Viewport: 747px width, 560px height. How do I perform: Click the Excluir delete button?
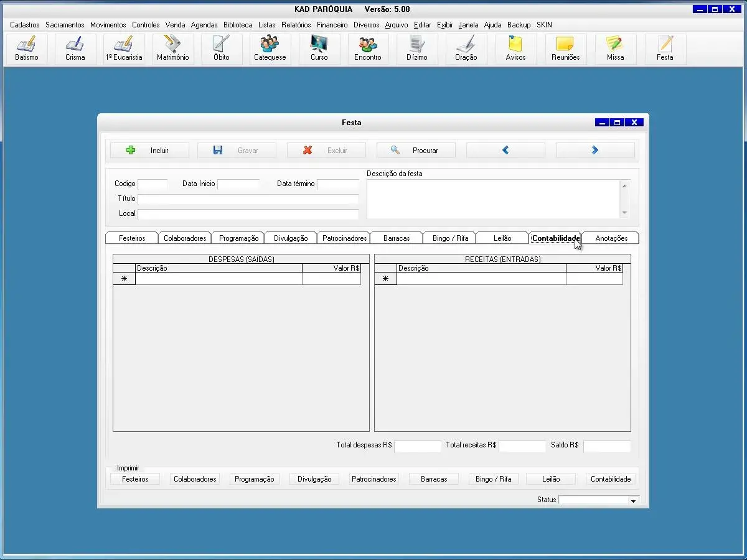[326, 151]
